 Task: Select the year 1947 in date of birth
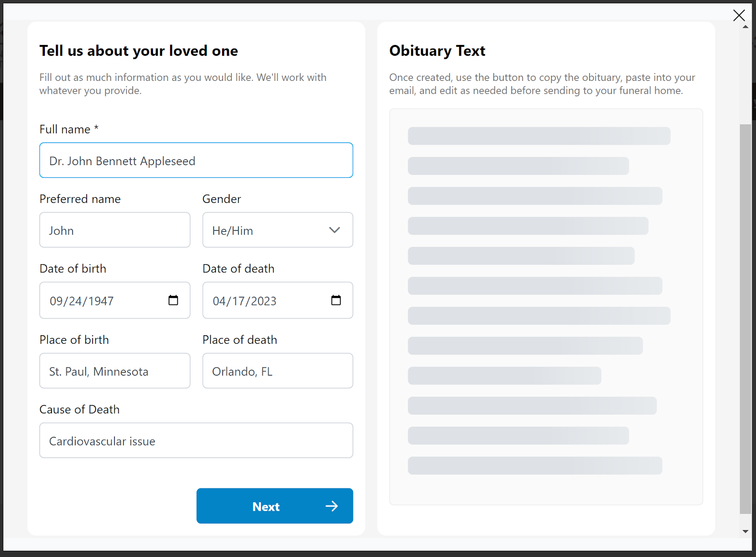click(x=101, y=301)
